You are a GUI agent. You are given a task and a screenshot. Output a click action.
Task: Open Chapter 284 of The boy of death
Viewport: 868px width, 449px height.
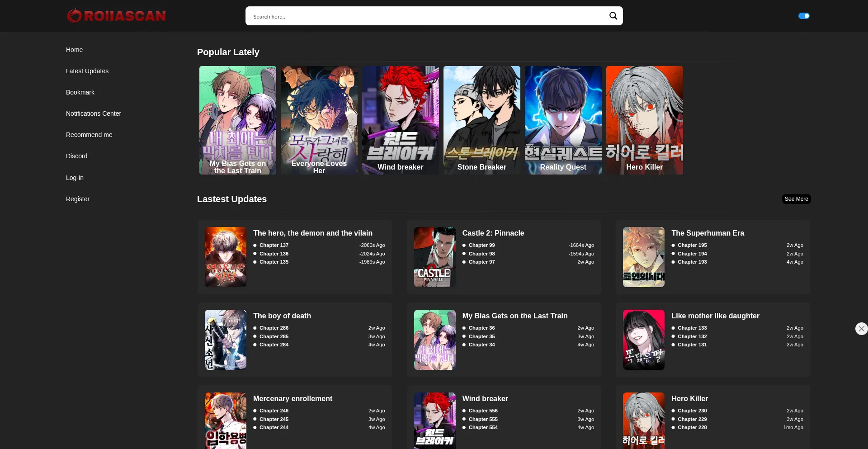pyautogui.click(x=274, y=345)
